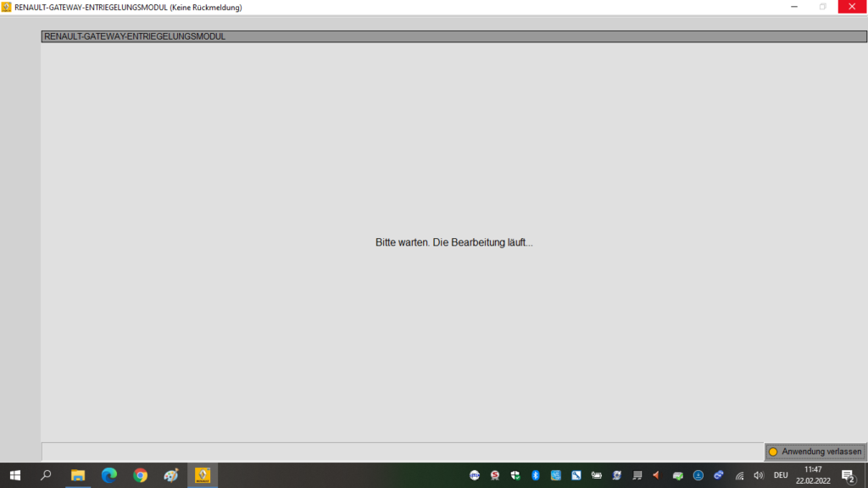
Task: Click the gray monitor tray icon
Action: (637, 475)
